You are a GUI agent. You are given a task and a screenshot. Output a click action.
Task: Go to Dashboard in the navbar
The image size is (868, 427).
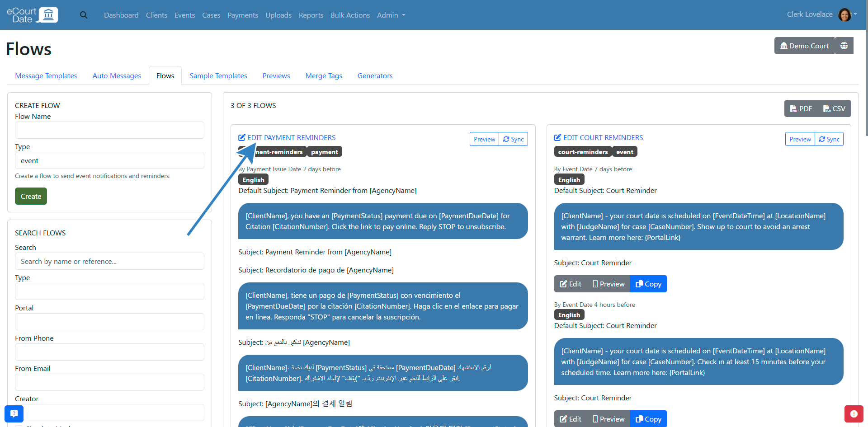(x=121, y=15)
